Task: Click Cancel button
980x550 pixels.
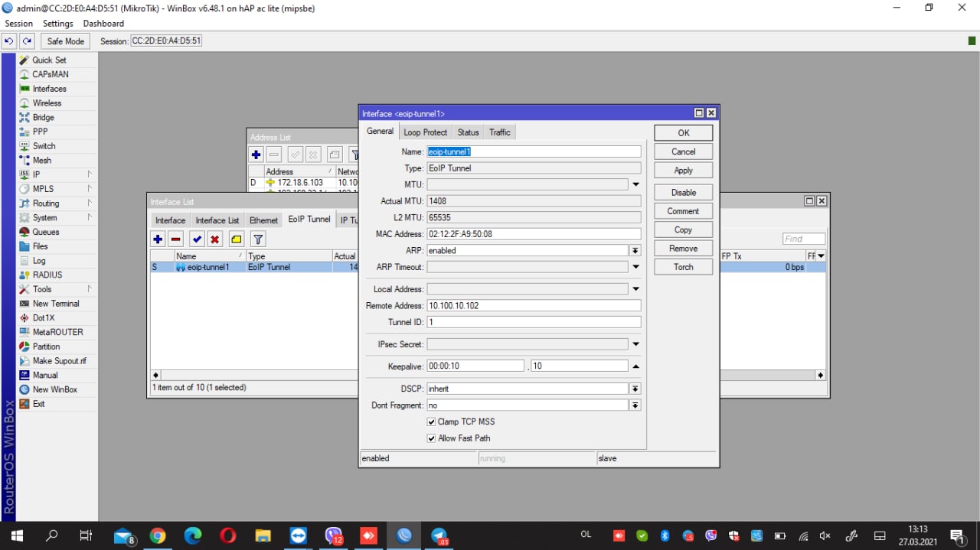Action: click(684, 151)
